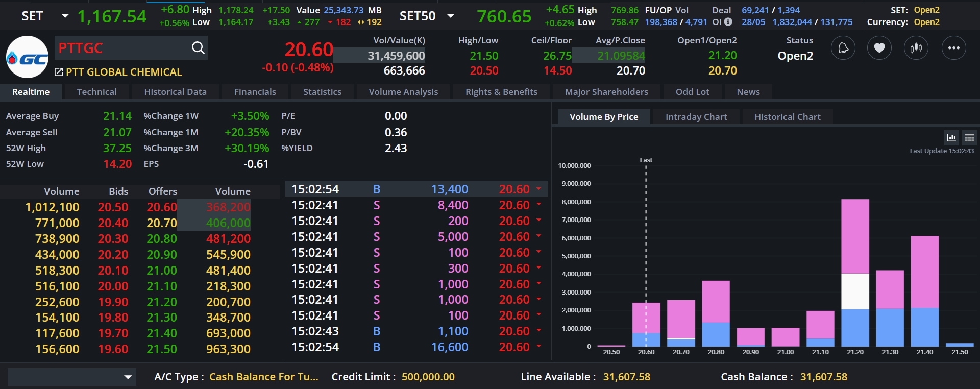Open the Statistics tab
980x389 pixels.
coord(323,92)
